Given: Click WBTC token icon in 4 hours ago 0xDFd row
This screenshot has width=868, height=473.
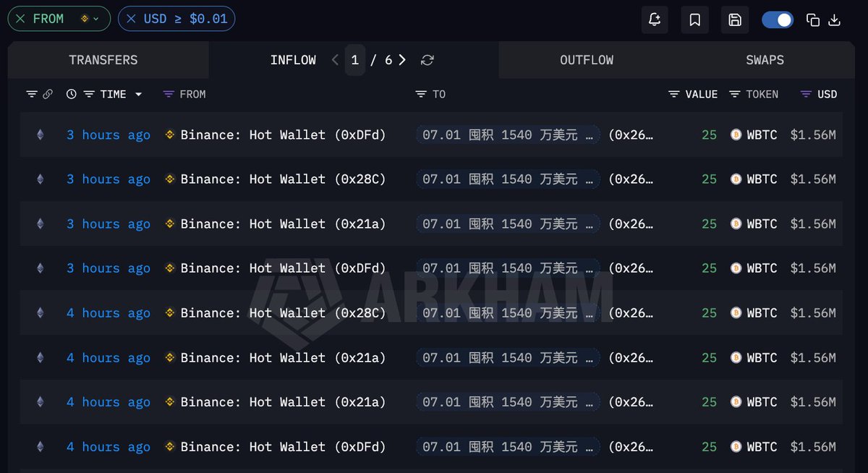Looking at the screenshot, I should click(x=736, y=447).
